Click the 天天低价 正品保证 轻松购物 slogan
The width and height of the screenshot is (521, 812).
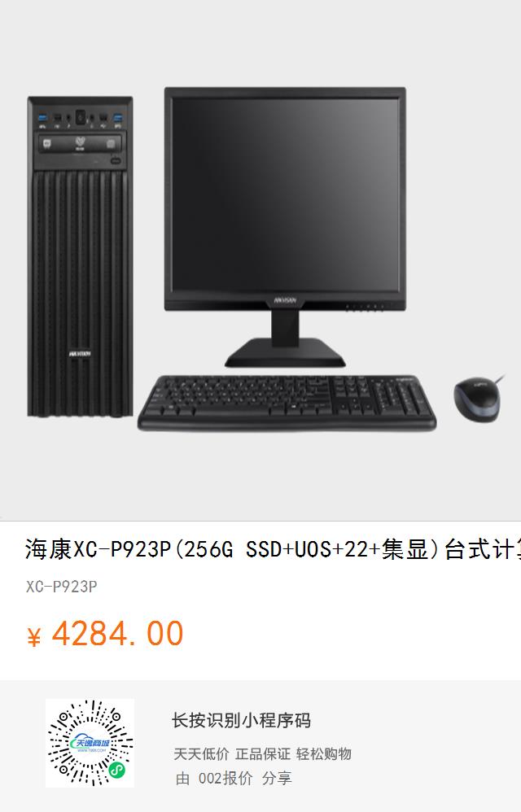(263, 754)
